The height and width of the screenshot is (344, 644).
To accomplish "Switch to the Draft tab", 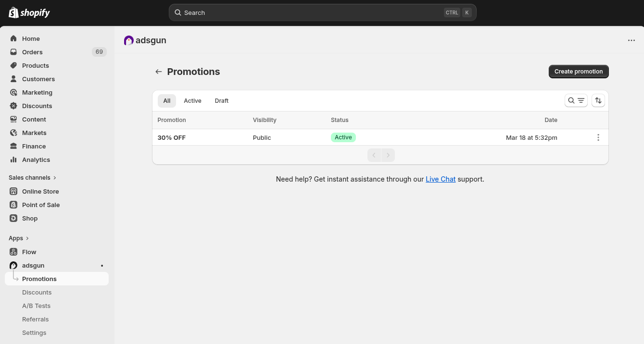I will [221, 100].
